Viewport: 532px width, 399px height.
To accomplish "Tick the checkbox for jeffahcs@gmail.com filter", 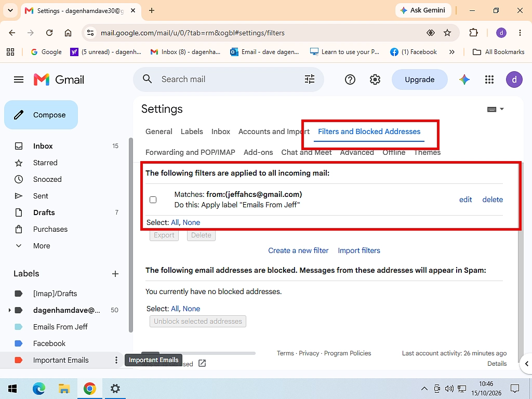I will (x=153, y=199).
